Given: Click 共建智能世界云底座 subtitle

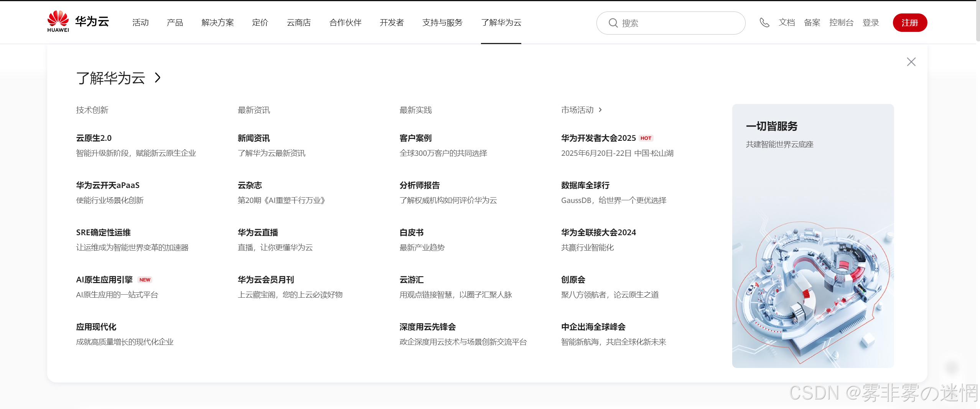Looking at the screenshot, I should (779, 144).
